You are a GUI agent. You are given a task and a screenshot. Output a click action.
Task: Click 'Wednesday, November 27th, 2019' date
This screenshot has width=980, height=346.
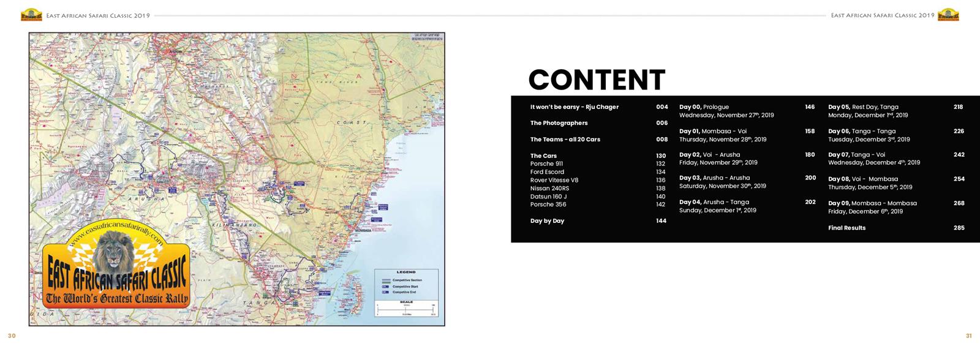coord(726,115)
